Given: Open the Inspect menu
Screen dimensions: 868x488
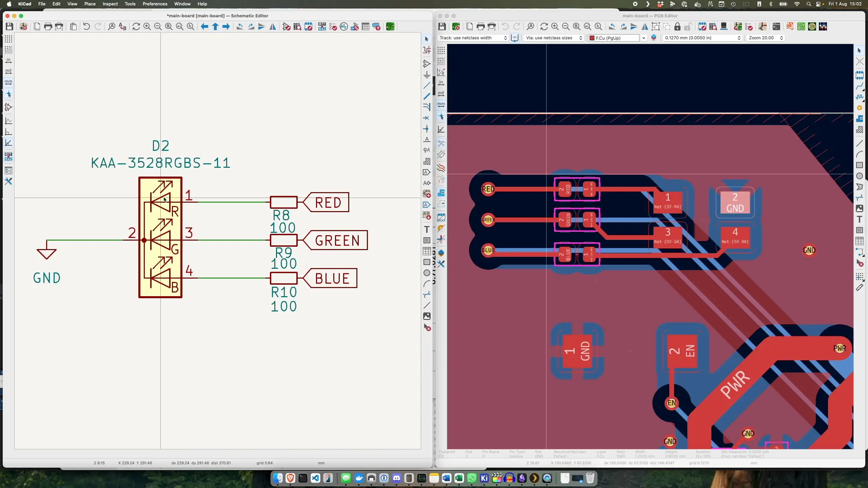Looking at the screenshot, I should [x=110, y=4].
